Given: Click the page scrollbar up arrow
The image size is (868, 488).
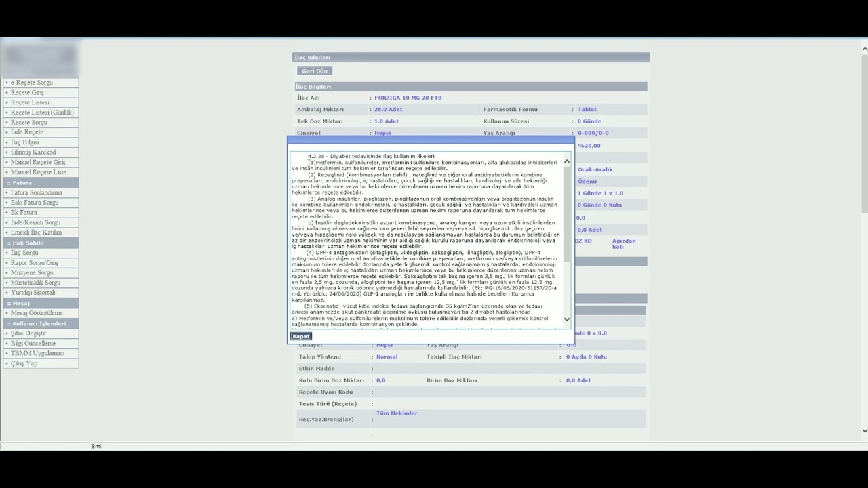Looking at the screenshot, I should 865,49.
